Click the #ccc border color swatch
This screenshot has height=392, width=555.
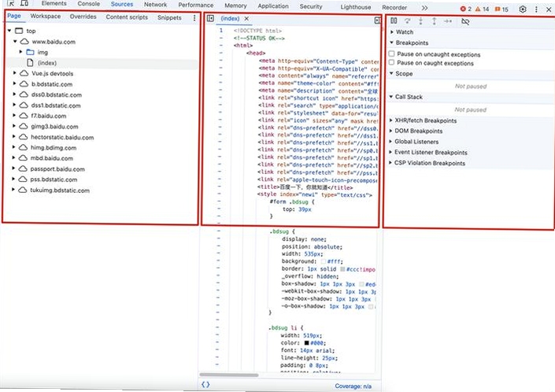(x=342, y=269)
